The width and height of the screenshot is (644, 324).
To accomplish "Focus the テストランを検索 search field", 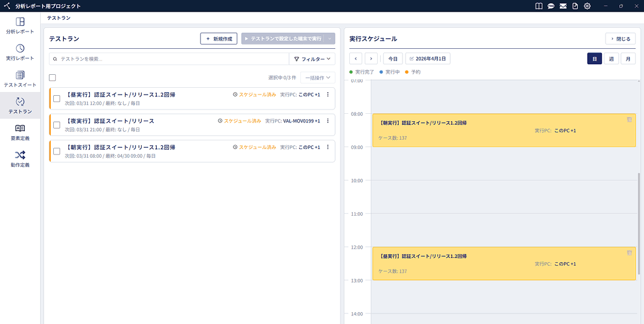I will pos(169,59).
